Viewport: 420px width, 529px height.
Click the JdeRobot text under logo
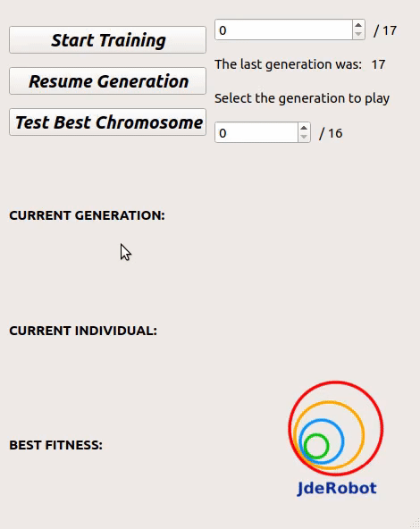337,488
